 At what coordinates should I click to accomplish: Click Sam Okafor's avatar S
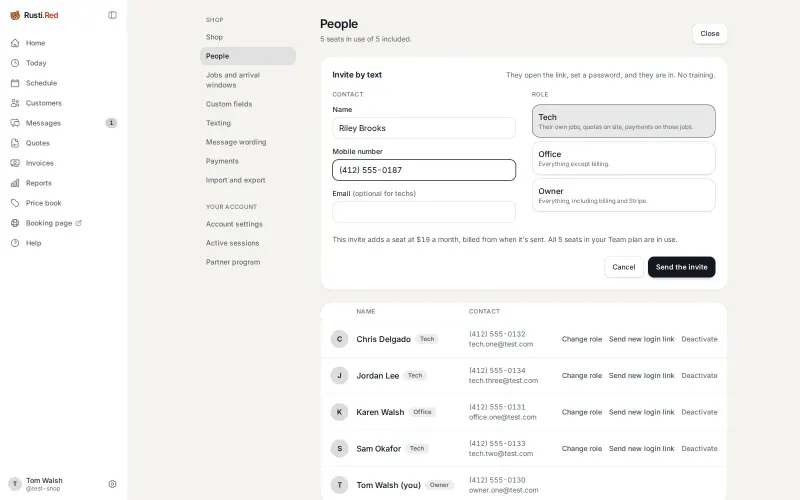click(339, 448)
